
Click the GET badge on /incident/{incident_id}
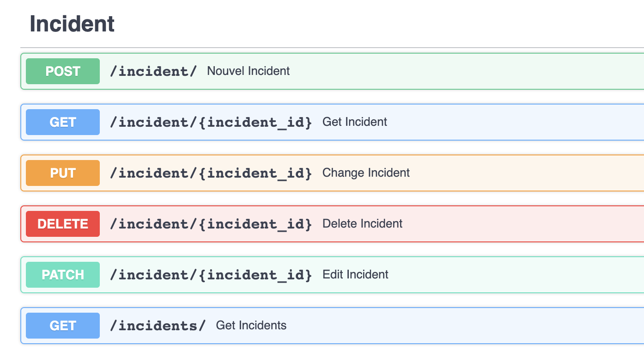point(62,122)
